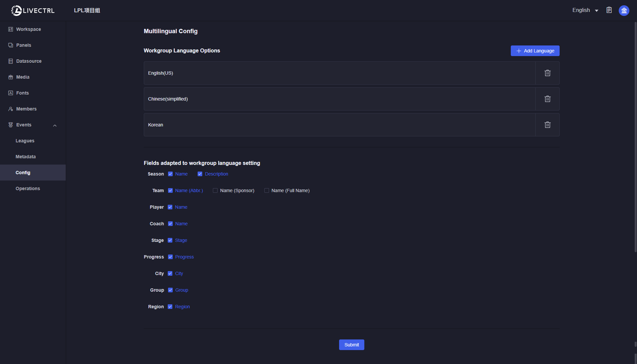Open the clipboard icon in header
This screenshot has height=364, width=637.
(x=609, y=10)
